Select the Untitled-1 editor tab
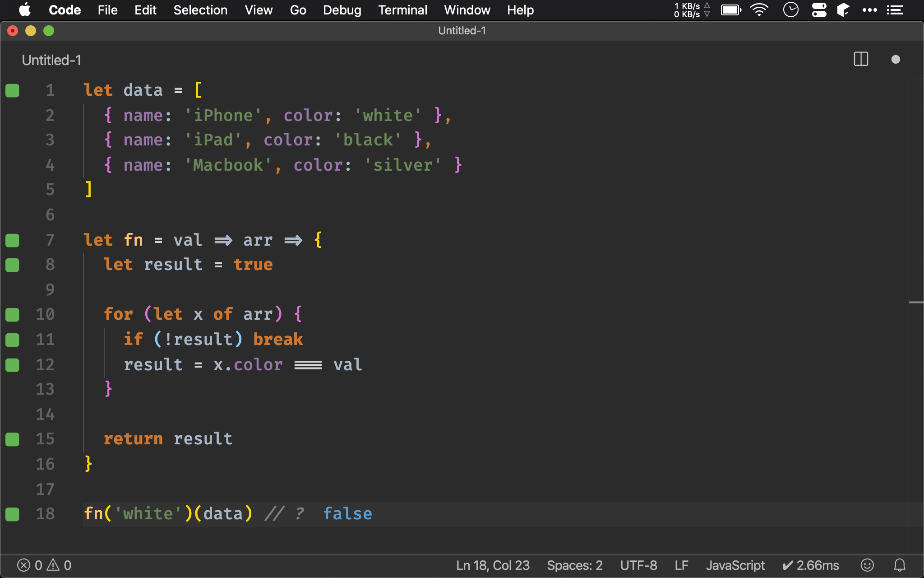The height and width of the screenshot is (578, 924). [x=51, y=60]
